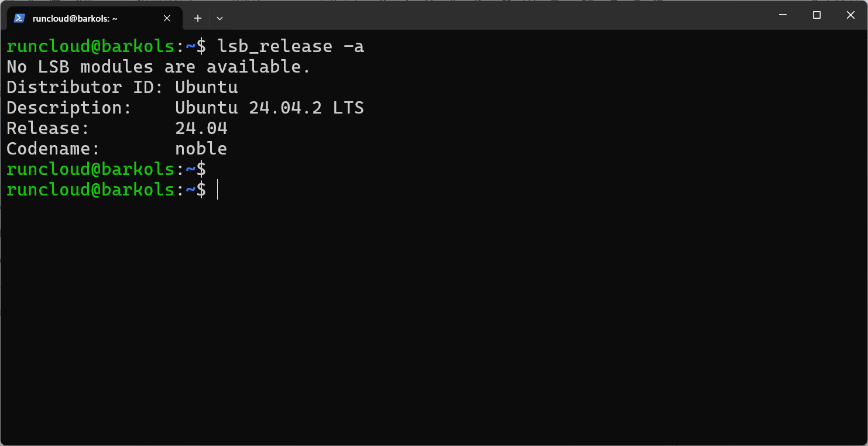The width and height of the screenshot is (868, 446).
Task: Click the "Ubuntu" value beside Distributor ID
Action: [207, 87]
